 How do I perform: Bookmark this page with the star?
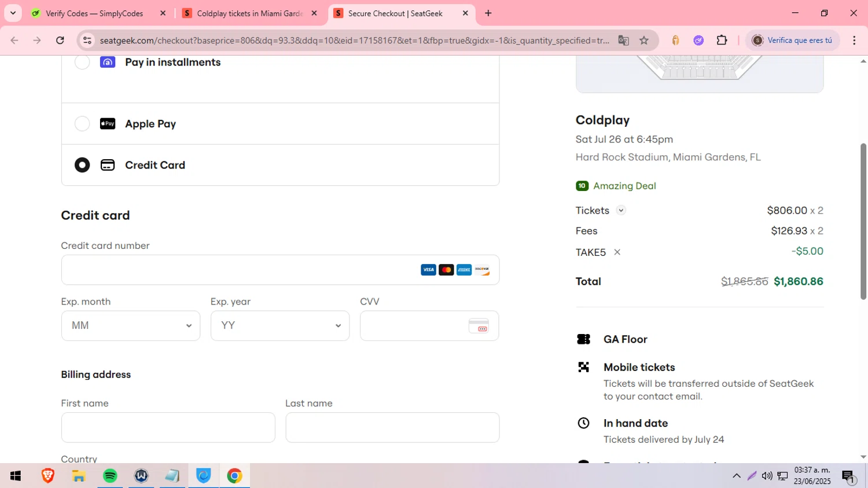click(644, 41)
